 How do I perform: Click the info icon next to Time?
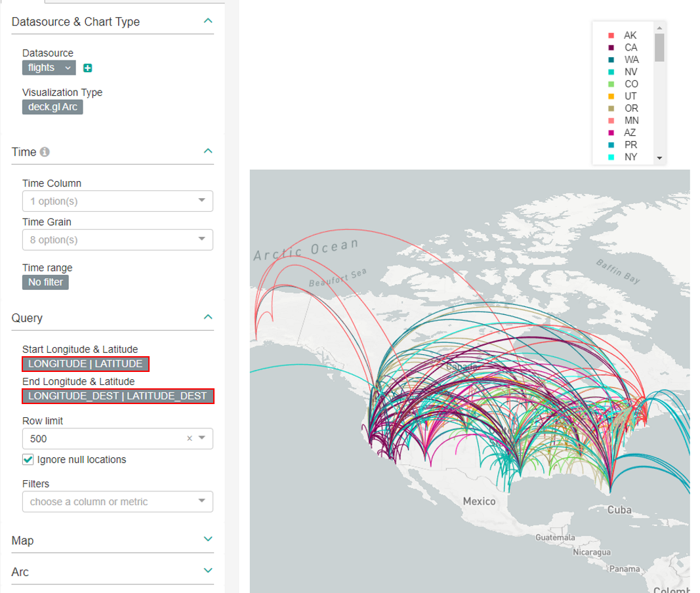pos(45,152)
